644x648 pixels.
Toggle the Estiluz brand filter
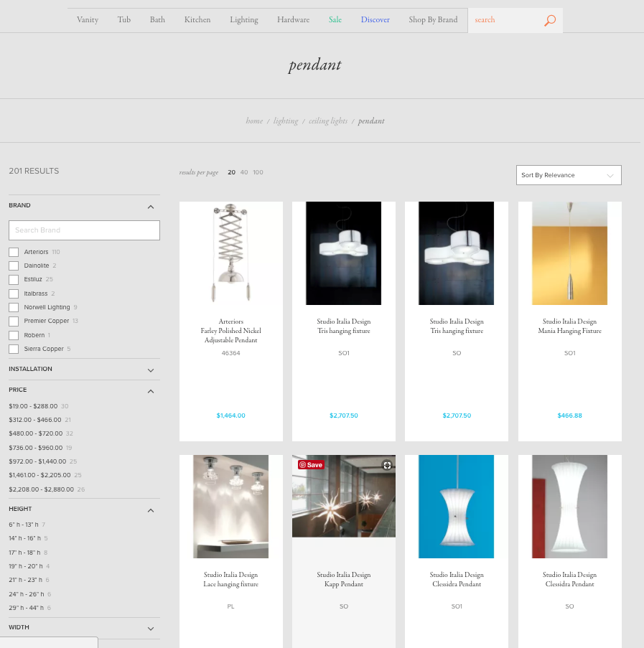[x=14, y=280]
